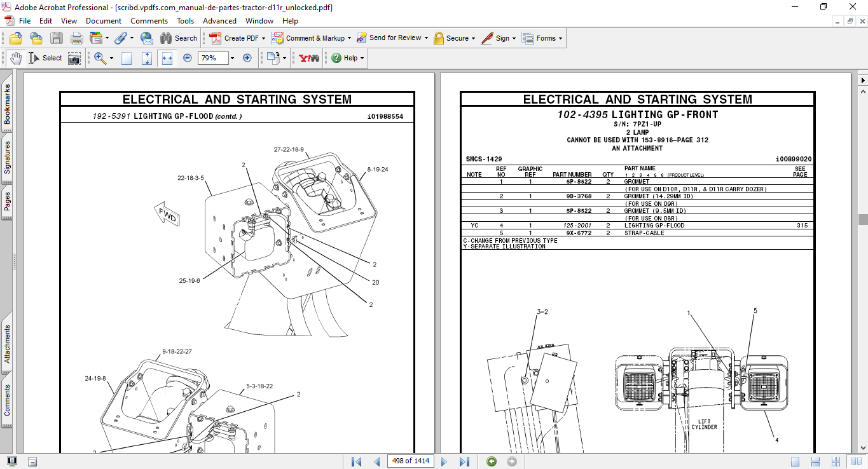Expand the Create PDF dropdown
Screen dimensions: 868x469
tap(263, 38)
